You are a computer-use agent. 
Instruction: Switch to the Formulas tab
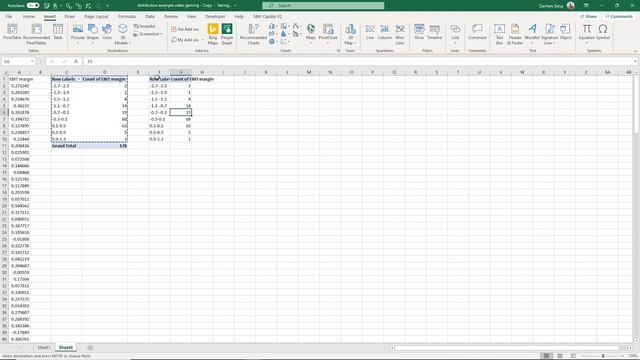pos(127,16)
